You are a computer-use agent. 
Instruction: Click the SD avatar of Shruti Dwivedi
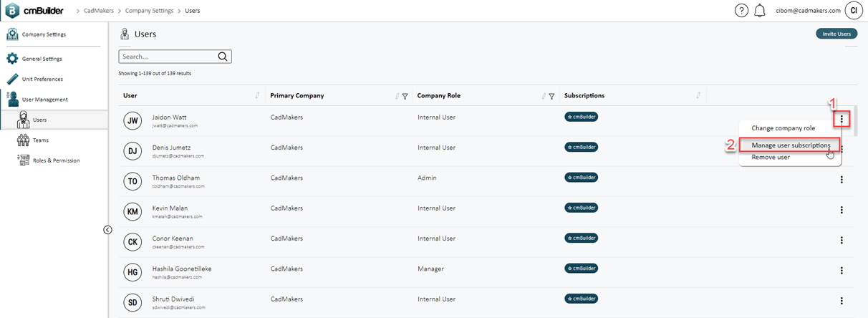click(132, 302)
